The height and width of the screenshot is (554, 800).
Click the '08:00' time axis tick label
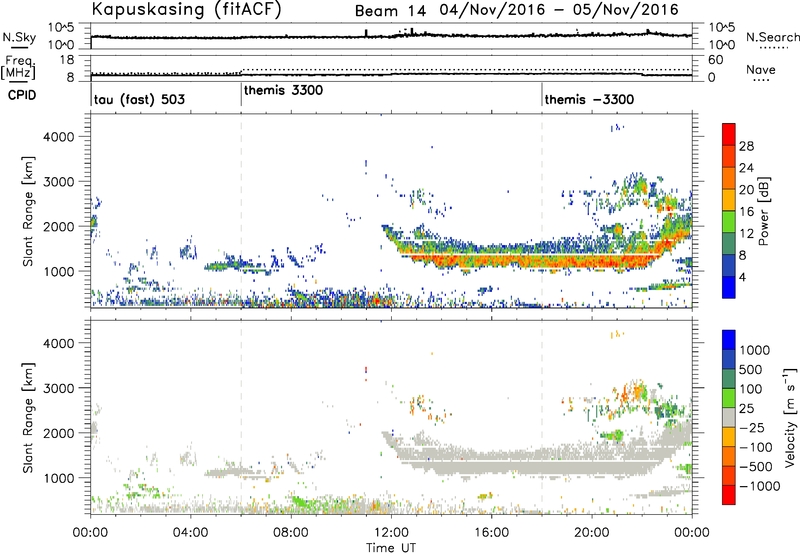[291, 533]
